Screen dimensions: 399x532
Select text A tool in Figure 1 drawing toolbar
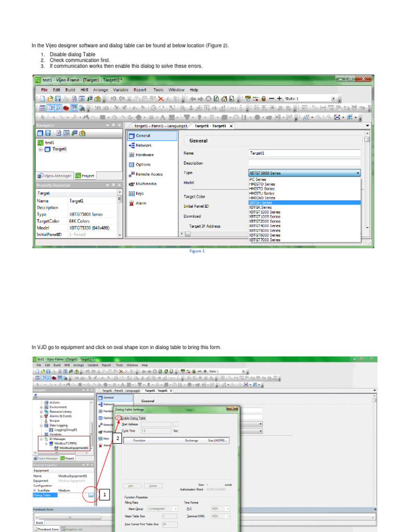[163, 117]
